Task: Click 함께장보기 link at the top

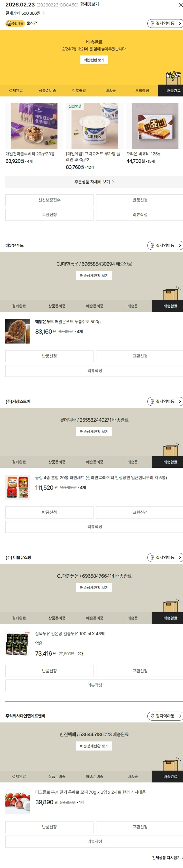Action: pyautogui.click(x=90, y=4)
